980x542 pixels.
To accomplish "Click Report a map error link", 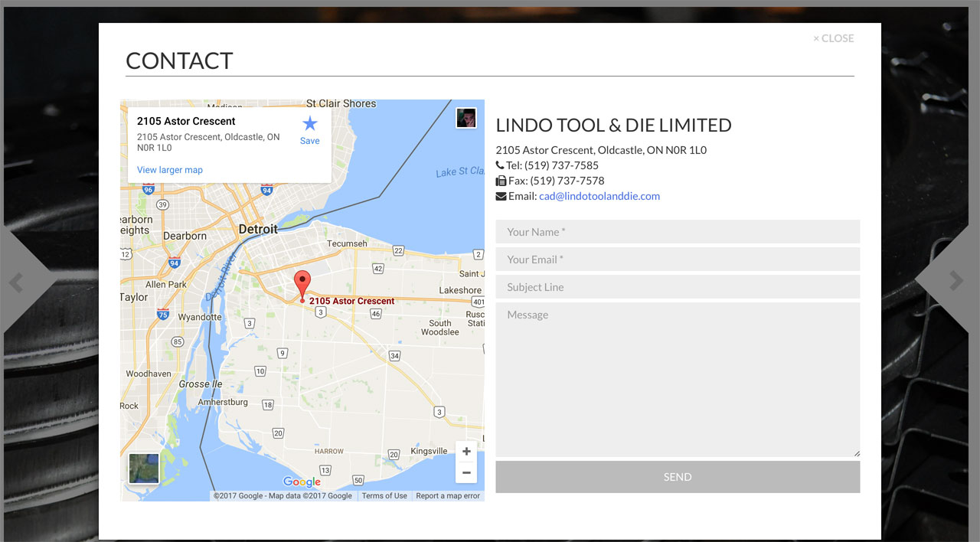I will (x=448, y=496).
